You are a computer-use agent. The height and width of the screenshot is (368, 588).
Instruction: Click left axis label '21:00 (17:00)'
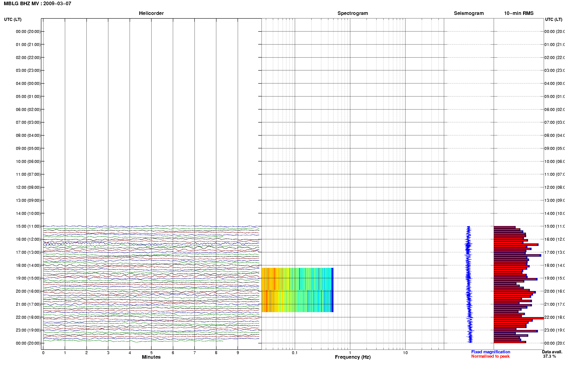(28, 304)
